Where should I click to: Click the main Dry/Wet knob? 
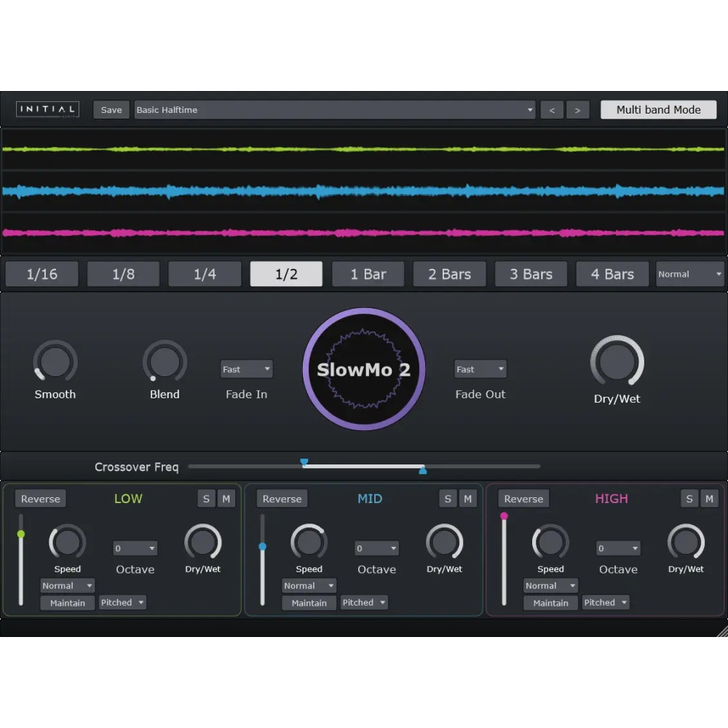617,362
